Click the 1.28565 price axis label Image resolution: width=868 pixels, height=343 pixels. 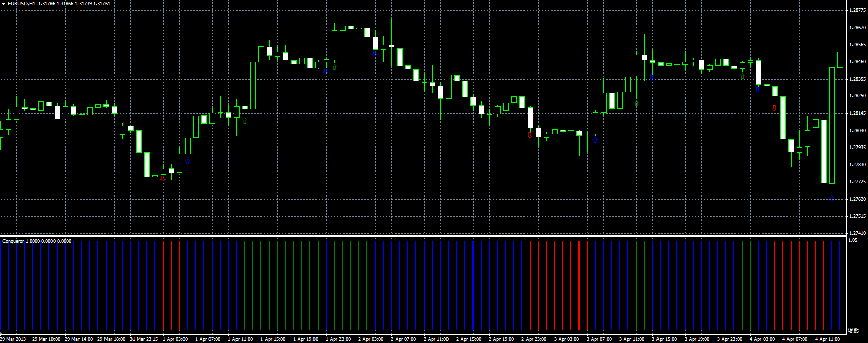pyautogui.click(x=858, y=45)
